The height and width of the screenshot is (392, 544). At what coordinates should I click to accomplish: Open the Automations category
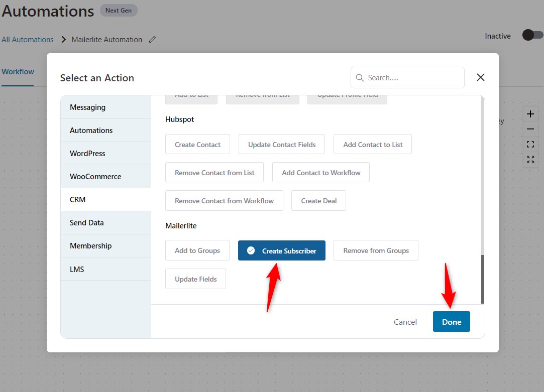click(106, 130)
